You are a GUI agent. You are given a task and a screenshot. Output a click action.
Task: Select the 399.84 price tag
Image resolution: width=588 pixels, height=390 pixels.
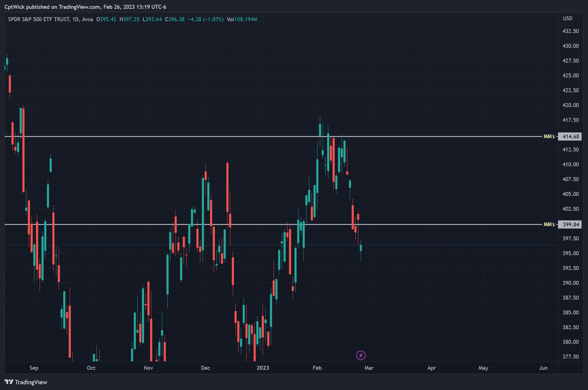tap(570, 225)
